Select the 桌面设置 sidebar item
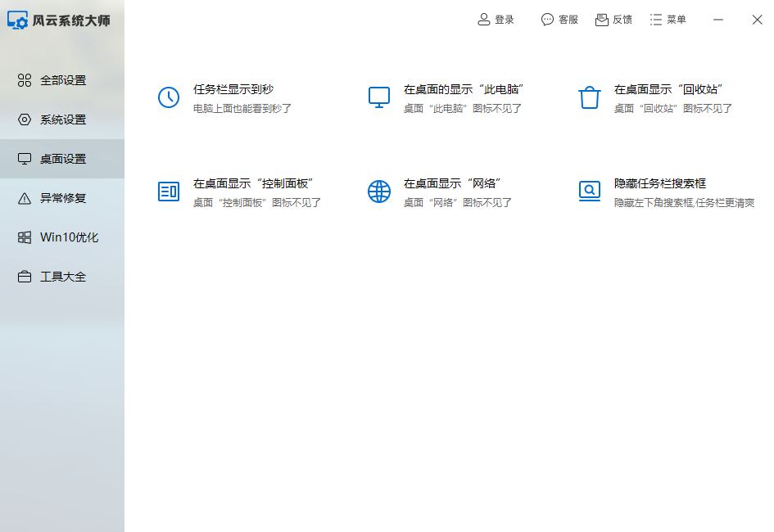The height and width of the screenshot is (532, 774). click(62, 159)
